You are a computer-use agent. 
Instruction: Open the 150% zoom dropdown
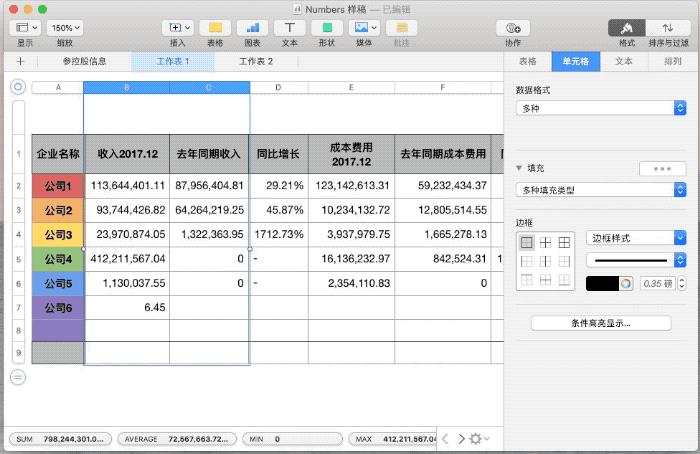coord(65,28)
